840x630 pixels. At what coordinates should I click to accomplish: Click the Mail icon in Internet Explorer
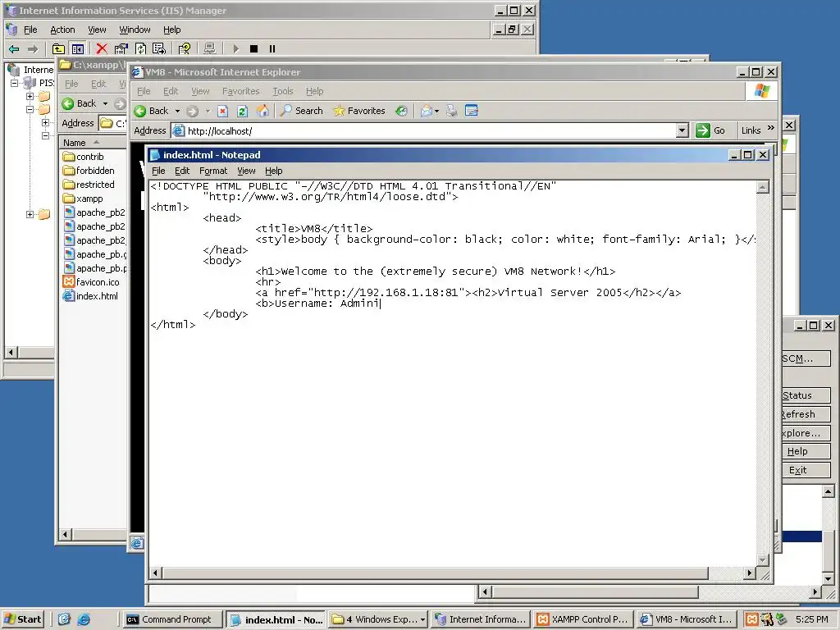427,111
